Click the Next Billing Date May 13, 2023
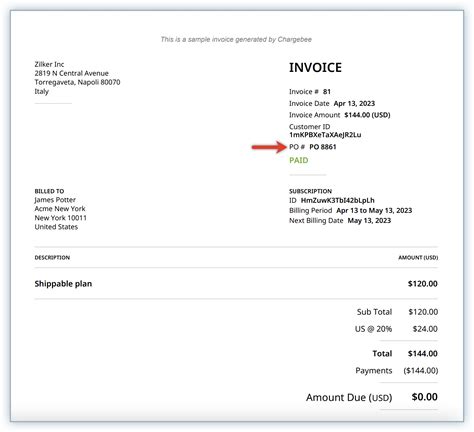 point(369,221)
